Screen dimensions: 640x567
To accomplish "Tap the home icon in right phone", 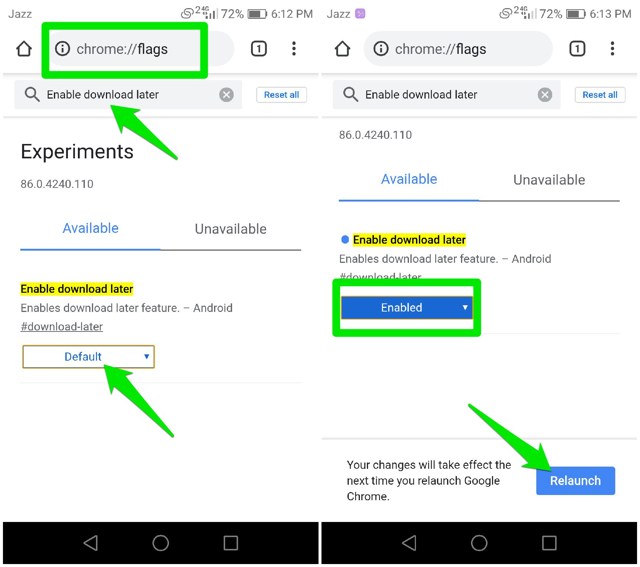I will point(342,49).
